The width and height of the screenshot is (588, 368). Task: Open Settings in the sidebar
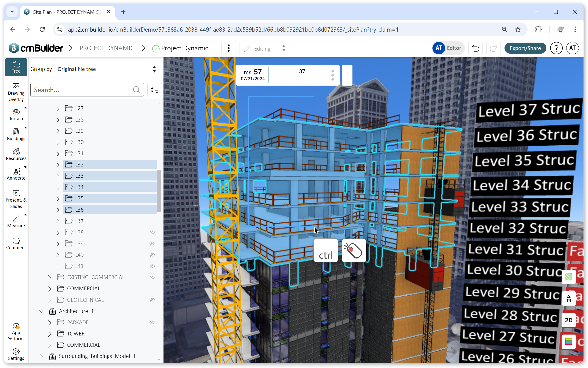point(16,354)
